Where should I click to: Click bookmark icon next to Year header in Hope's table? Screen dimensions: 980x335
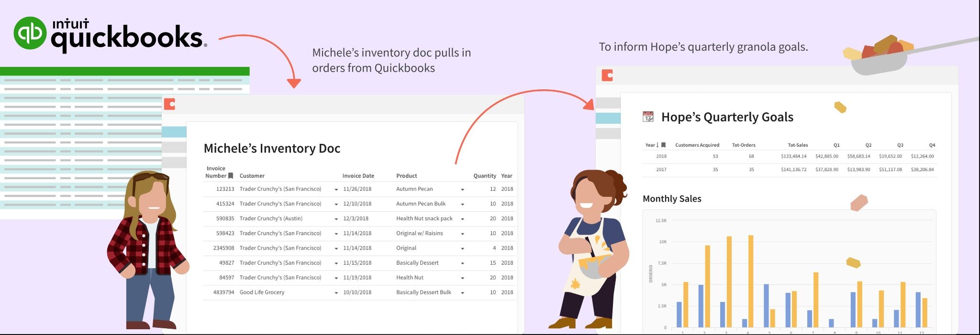coord(663,145)
